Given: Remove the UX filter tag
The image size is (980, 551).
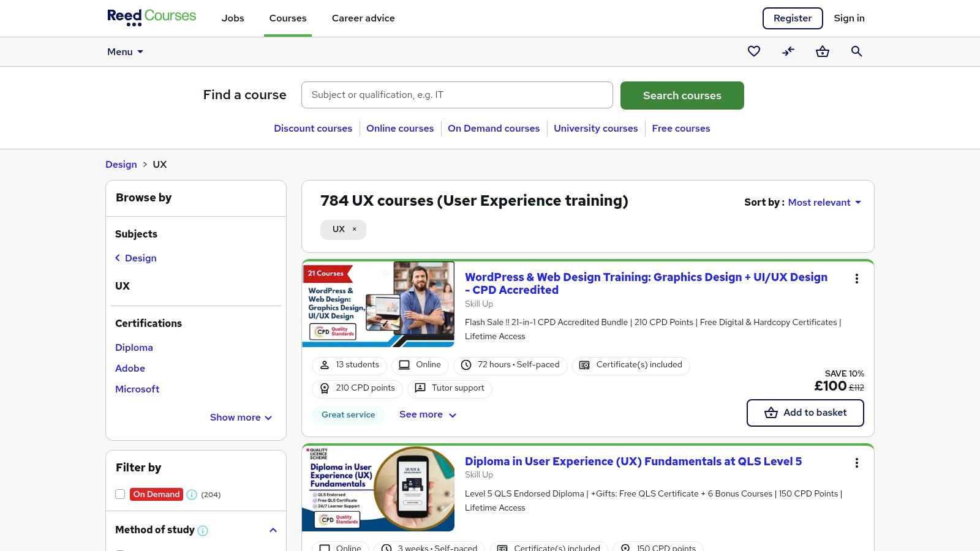Looking at the screenshot, I should click(x=354, y=230).
